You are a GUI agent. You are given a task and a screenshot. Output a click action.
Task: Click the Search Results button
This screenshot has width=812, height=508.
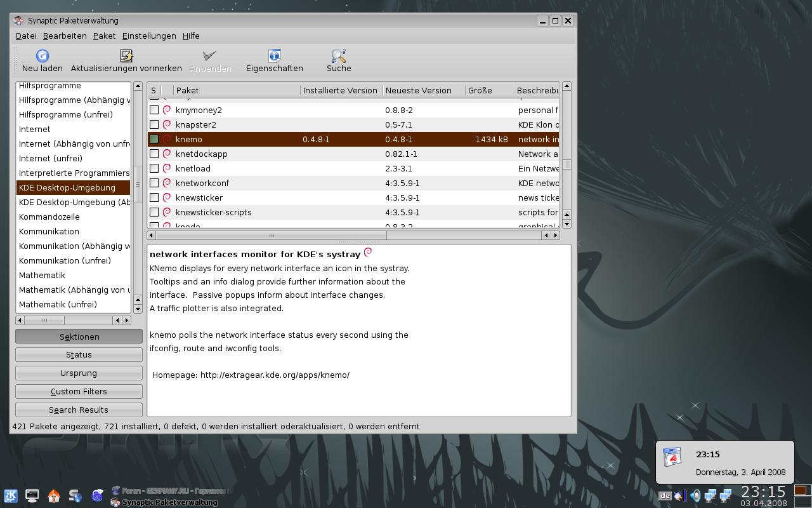pos(79,410)
